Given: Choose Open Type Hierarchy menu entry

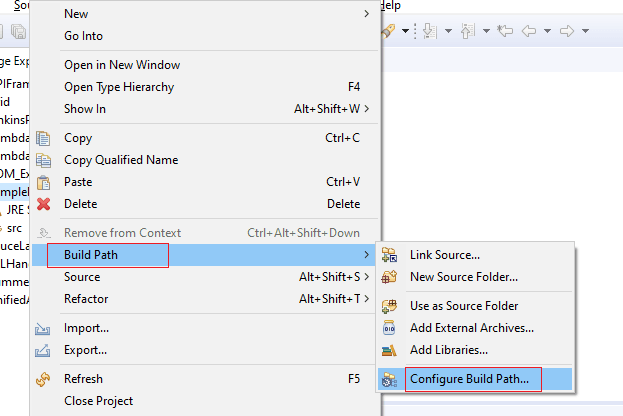Looking at the screenshot, I should (x=118, y=87).
